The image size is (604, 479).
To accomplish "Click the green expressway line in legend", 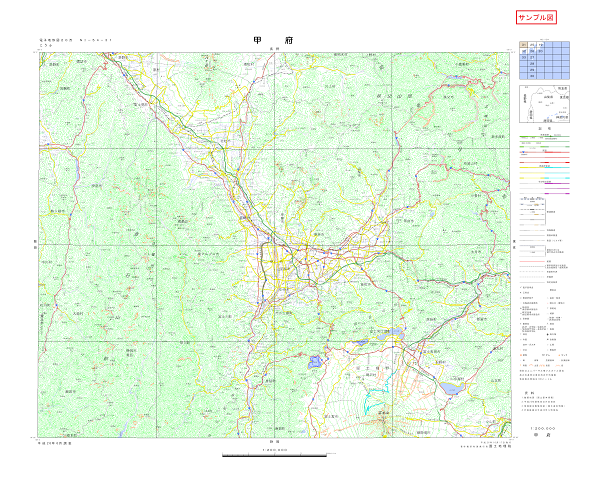I will coord(544,136).
